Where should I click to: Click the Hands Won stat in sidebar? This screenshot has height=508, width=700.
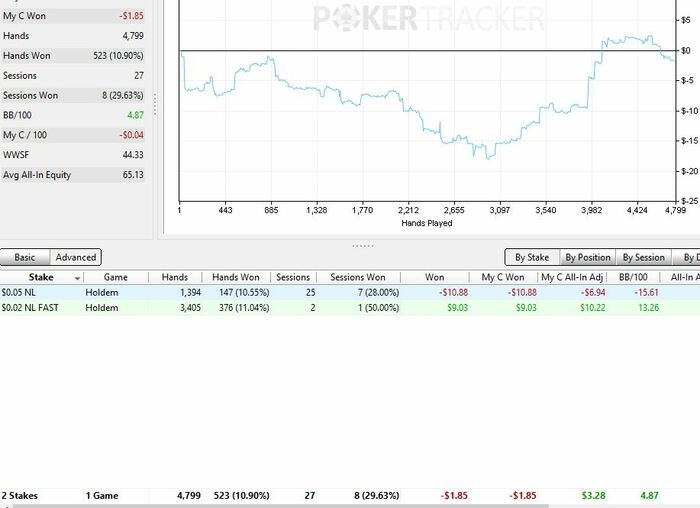click(x=73, y=56)
